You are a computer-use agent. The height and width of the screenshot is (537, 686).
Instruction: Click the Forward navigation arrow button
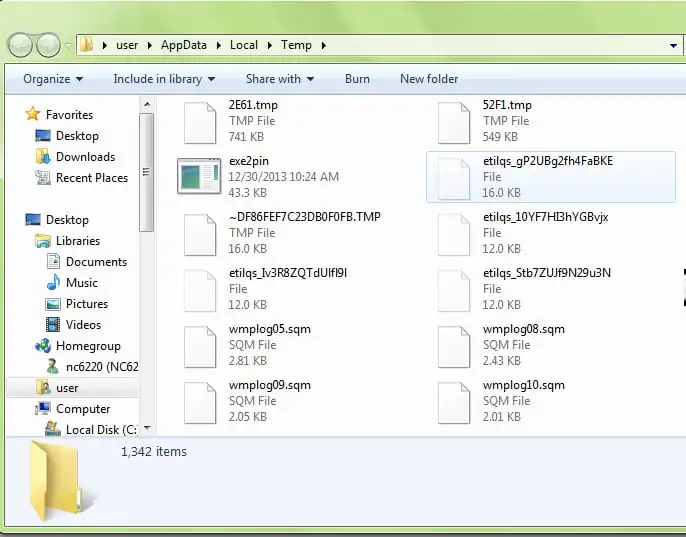47,45
